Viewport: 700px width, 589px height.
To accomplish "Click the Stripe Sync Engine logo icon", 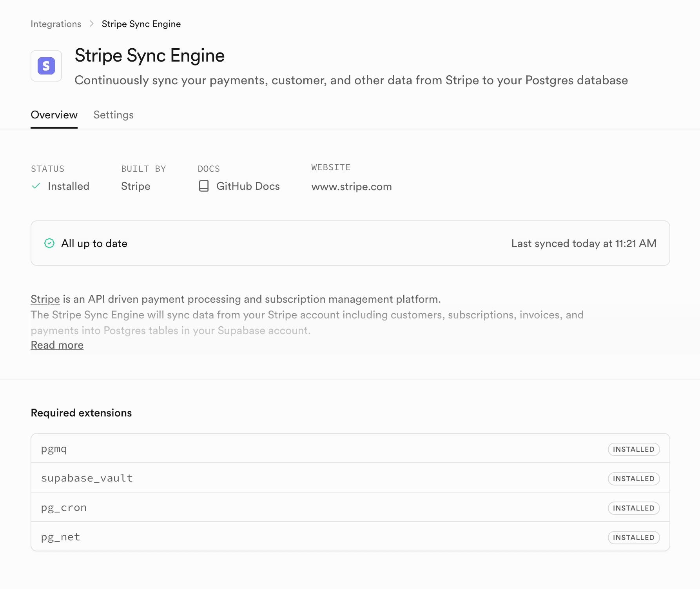I will [46, 66].
